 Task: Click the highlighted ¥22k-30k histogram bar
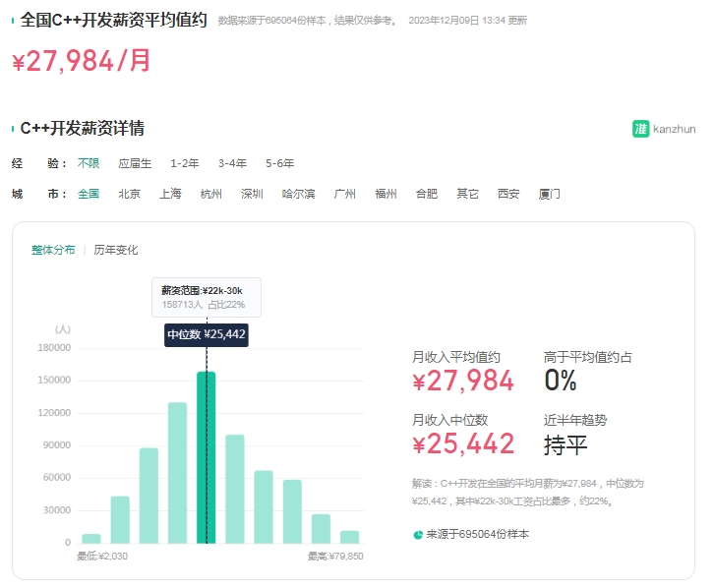(207, 457)
